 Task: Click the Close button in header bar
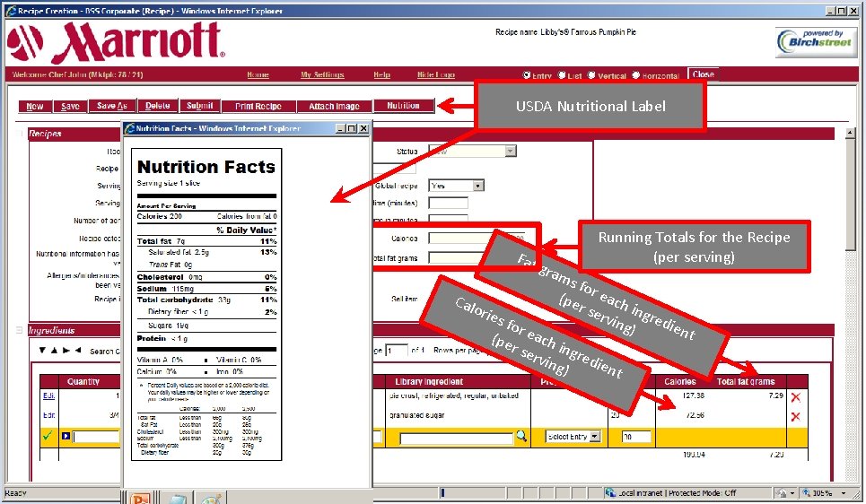pos(703,74)
